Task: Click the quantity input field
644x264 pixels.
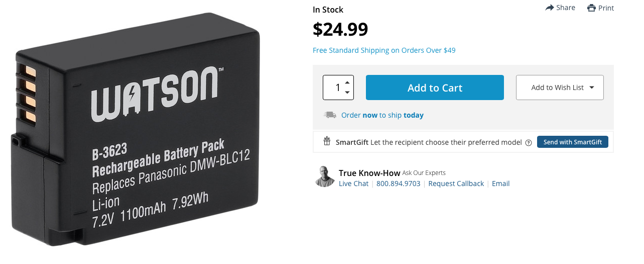Action: 334,87
